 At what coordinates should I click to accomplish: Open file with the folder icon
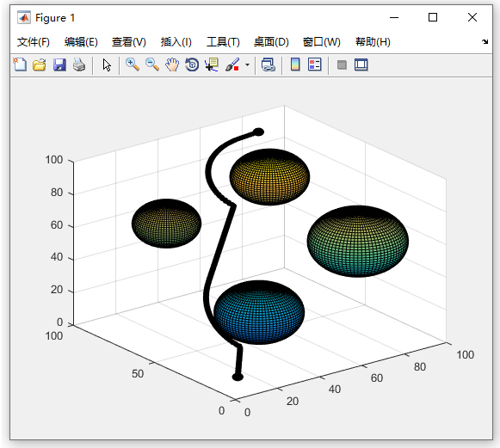click(x=40, y=64)
